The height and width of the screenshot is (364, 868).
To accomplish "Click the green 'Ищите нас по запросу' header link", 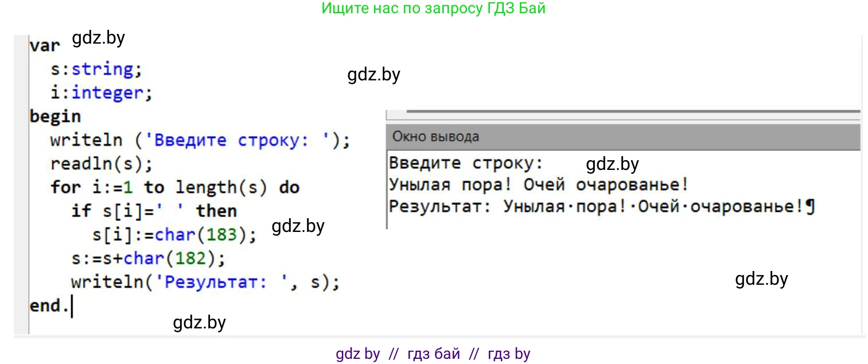I will tap(433, 9).
